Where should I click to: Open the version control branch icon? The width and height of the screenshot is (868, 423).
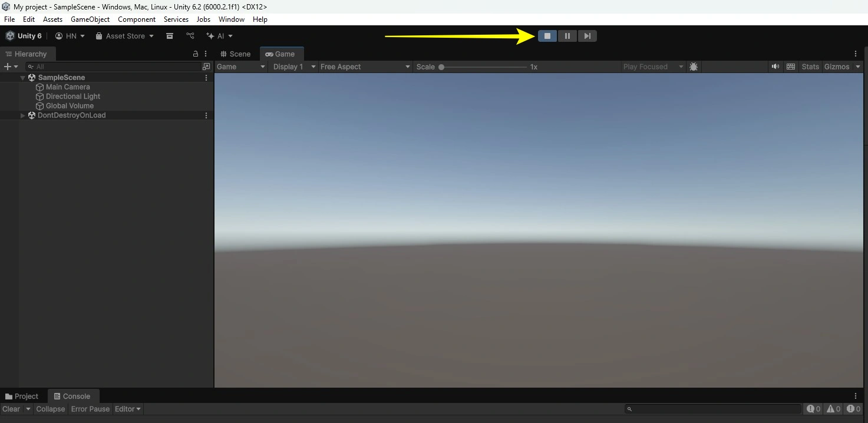[x=190, y=36]
